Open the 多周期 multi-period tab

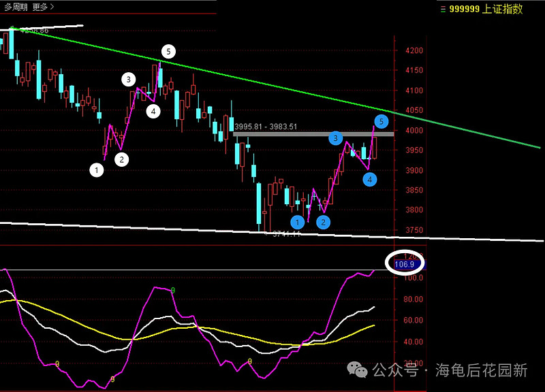16,7
